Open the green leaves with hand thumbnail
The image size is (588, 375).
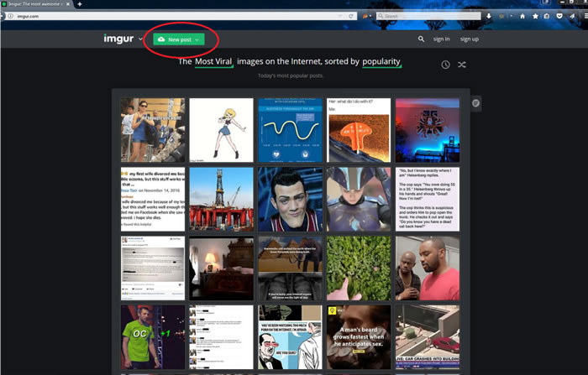[x=359, y=268]
